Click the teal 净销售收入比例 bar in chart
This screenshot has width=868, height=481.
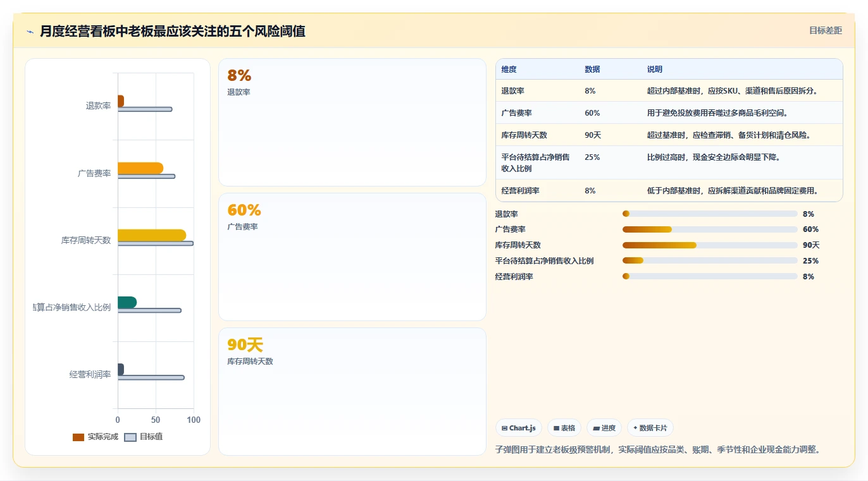coord(127,302)
